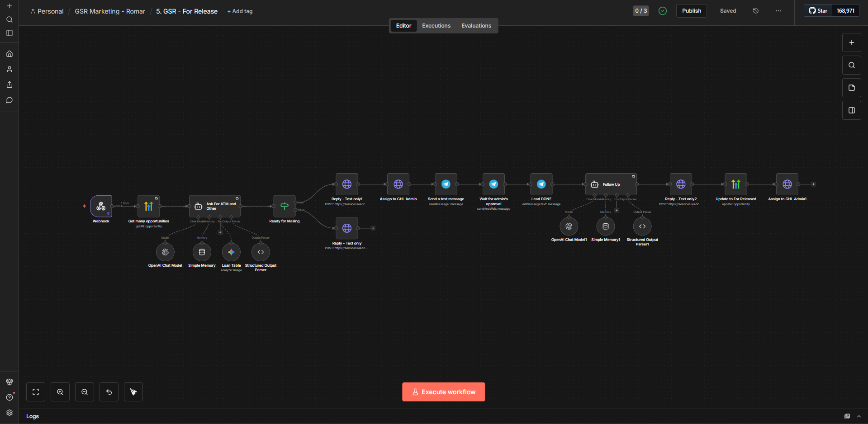Click the Loan Table Gemini node
The image size is (868, 424).
(x=231, y=252)
